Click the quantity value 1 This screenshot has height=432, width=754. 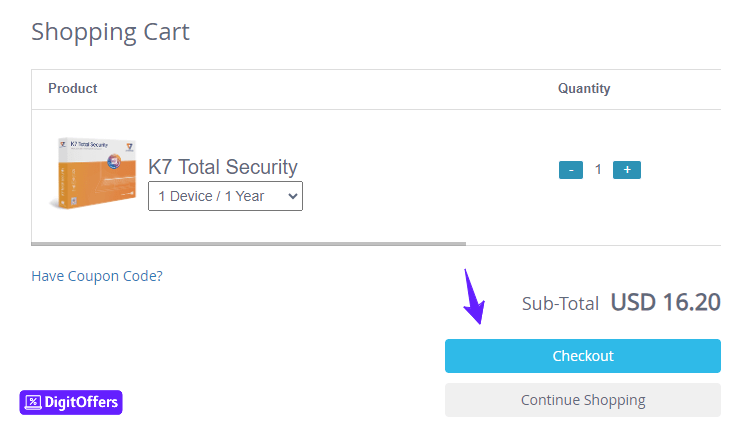point(598,169)
